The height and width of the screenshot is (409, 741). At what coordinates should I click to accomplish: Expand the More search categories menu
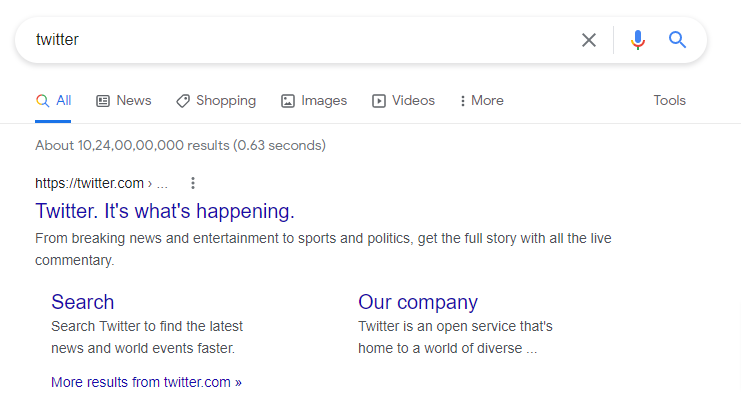(x=482, y=101)
